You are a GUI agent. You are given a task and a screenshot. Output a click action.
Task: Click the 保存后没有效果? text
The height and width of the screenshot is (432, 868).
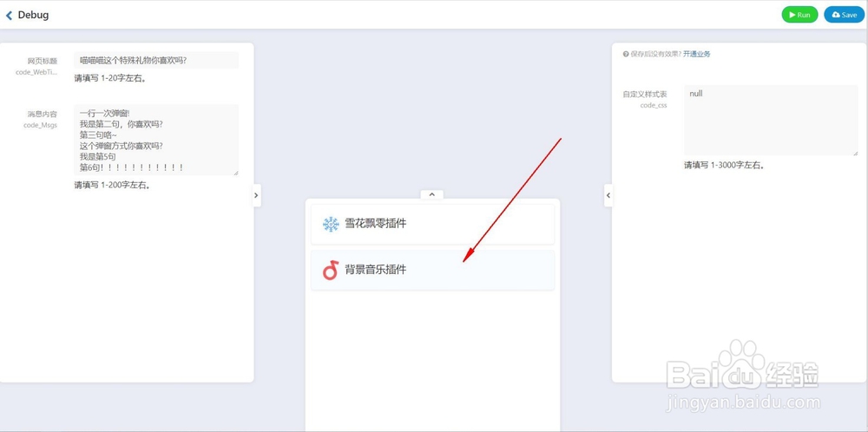point(656,54)
